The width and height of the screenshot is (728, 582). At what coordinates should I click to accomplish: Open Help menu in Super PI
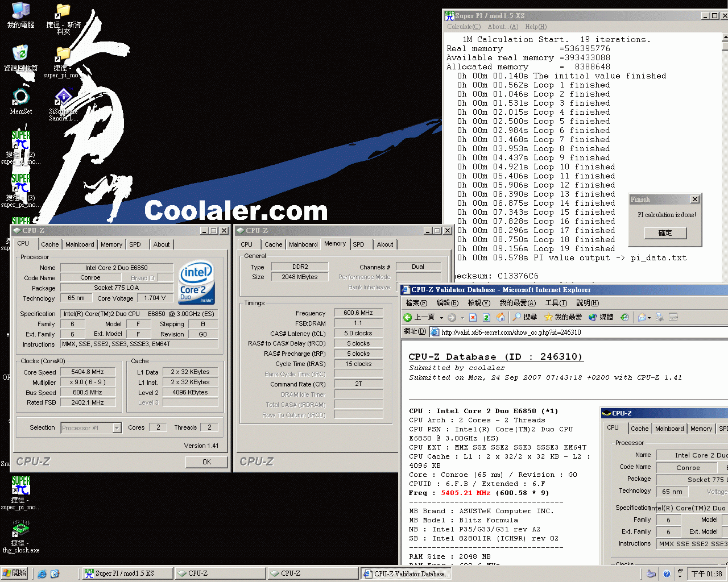(x=536, y=27)
